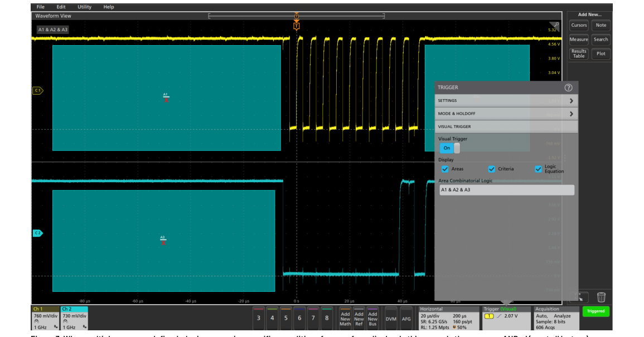The image size is (644, 337).
Task: Open the Edit menu
Action: pos(61,7)
